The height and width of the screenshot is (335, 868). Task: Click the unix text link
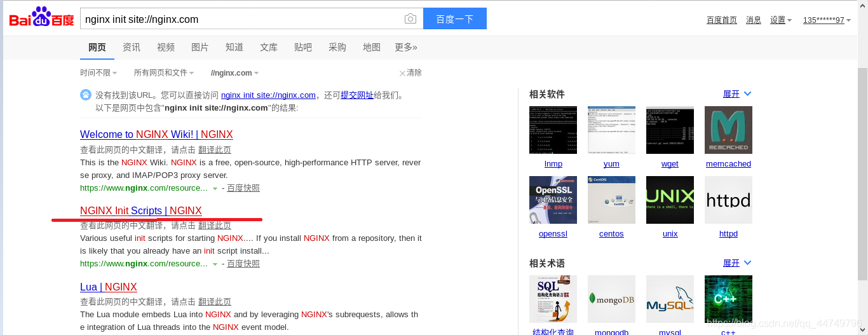pyautogui.click(x=670, y=234)
